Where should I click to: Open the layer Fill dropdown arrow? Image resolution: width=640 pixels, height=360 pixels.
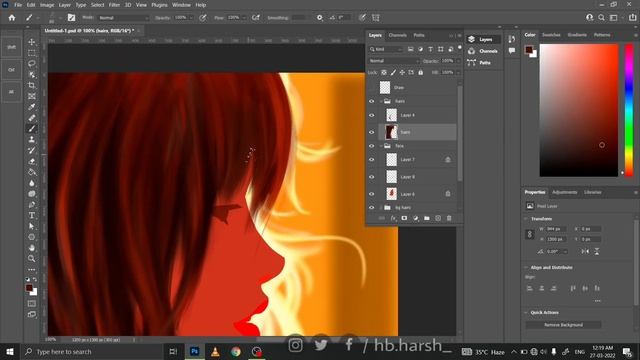click(x=458, y=72)
